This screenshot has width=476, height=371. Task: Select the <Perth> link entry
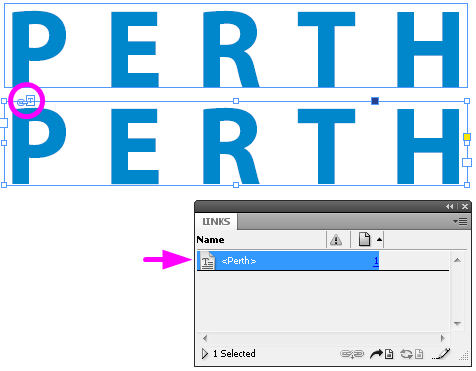[x=288, y=261]
